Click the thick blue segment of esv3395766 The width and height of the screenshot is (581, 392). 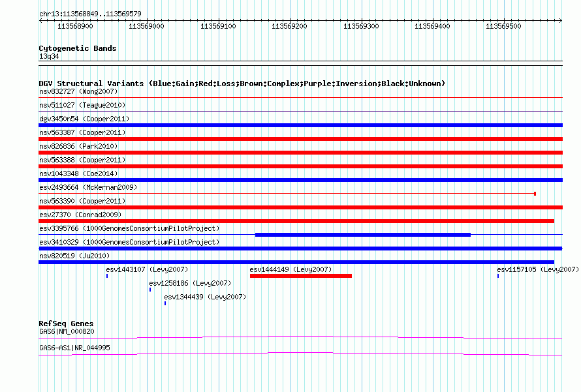tap(363, 235)
